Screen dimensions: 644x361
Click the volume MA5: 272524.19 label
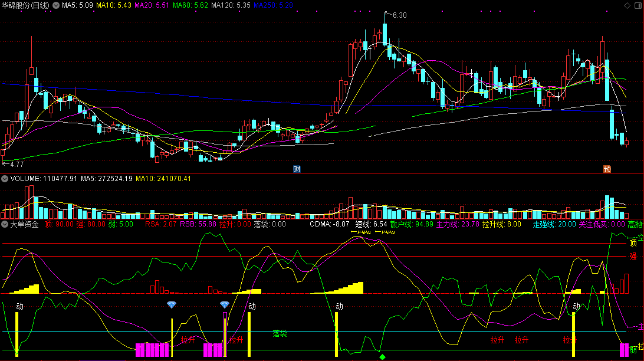(x=107, y=179)
